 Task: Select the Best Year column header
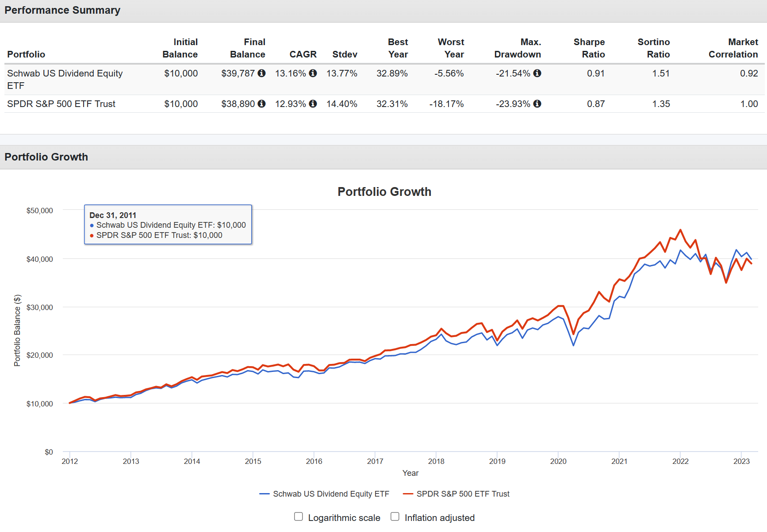coord(398,48)
